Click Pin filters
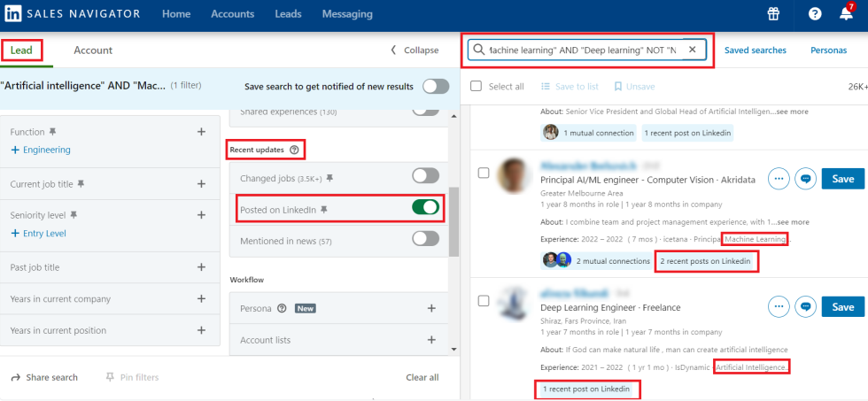The width and height of the screenshot is (868, 401). [132, 377]
